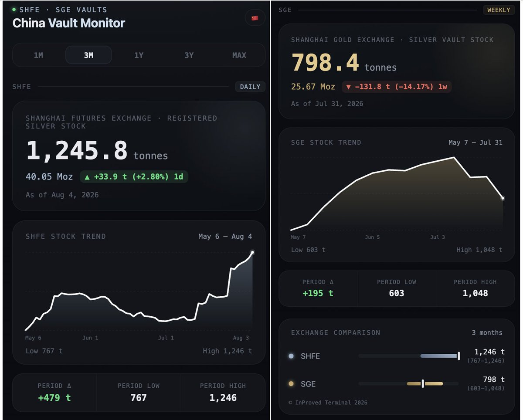
Task: Click the SHFE period high 1,246
Action: point(223,397)
